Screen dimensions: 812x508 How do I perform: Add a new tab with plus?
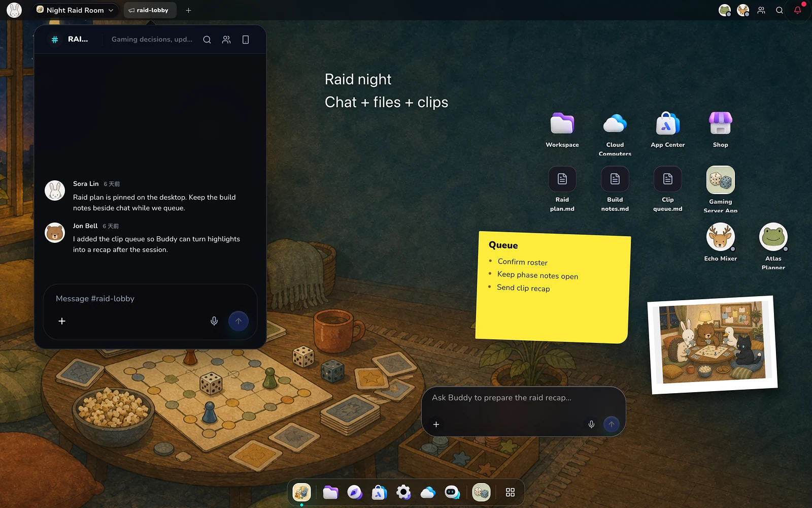[x=188, y=10]
